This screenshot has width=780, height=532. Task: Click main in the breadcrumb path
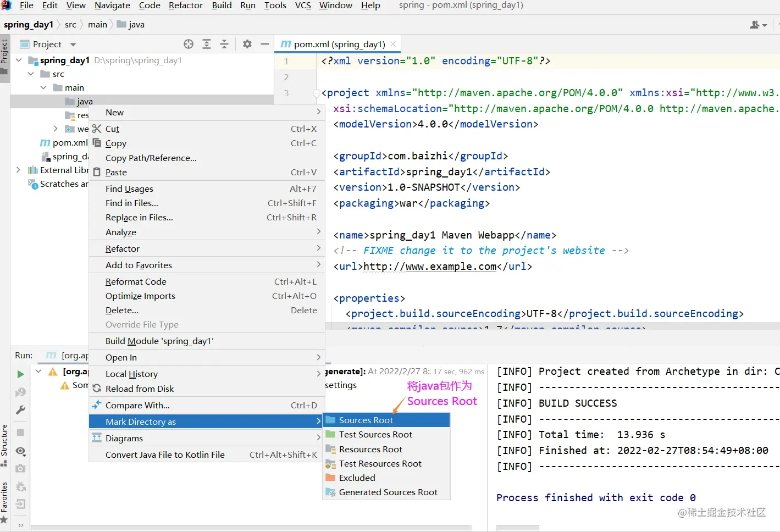97,25
